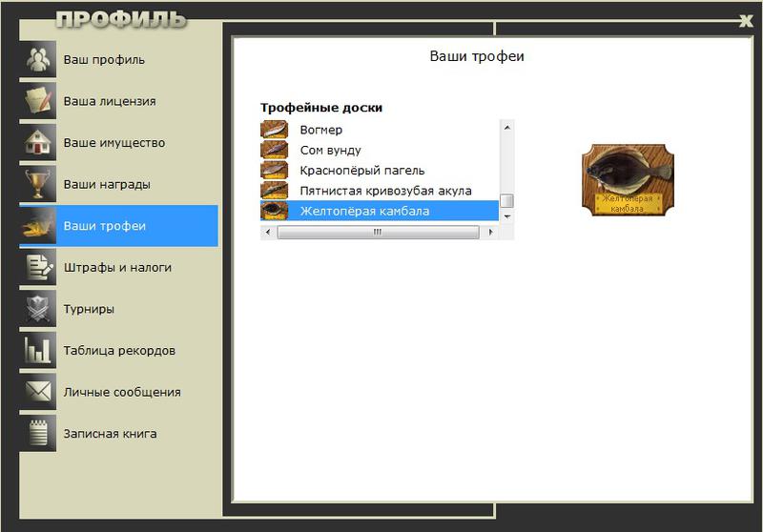Click the Сом вунду trophy board thumbnail
The width and height of the screenshot is (763, 532).
pos(275,150)
